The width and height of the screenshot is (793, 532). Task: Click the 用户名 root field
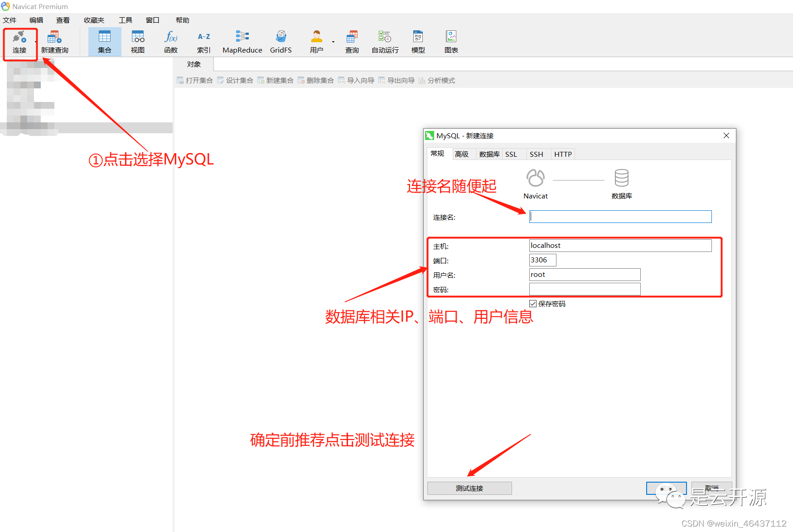(x=585, y=275)
